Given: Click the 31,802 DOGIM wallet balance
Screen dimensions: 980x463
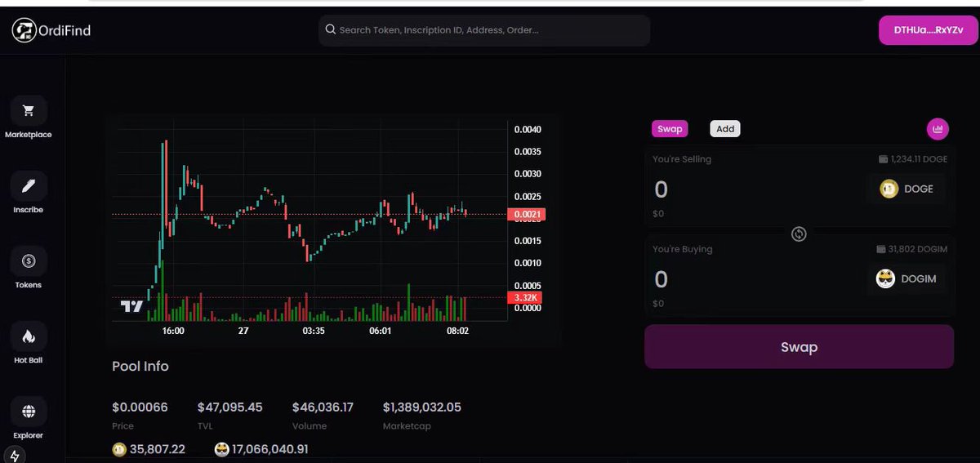Looking at the screenshot, I should [911, 249].
